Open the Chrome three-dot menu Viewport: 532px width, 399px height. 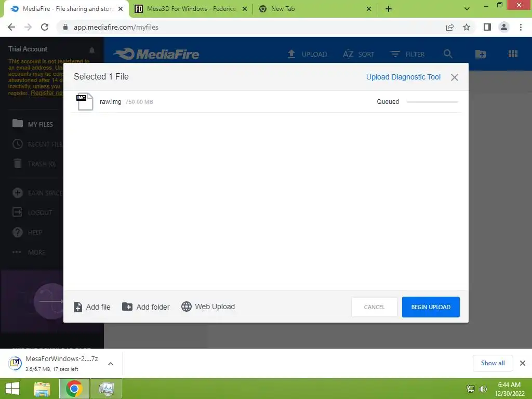521,27
